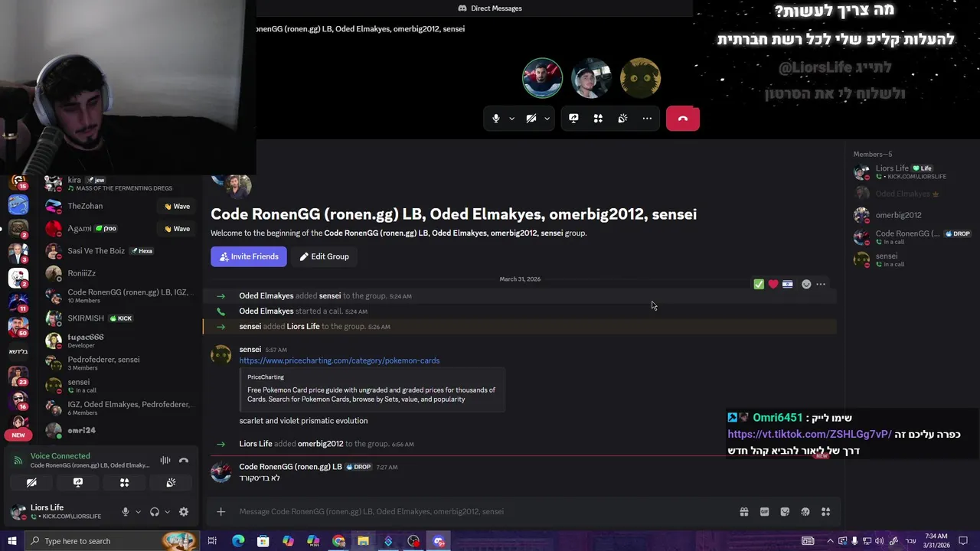Click sensei cat avatar in call view
Image resolution: width=980 pixels, height=551 pixels.
(640, 77)
